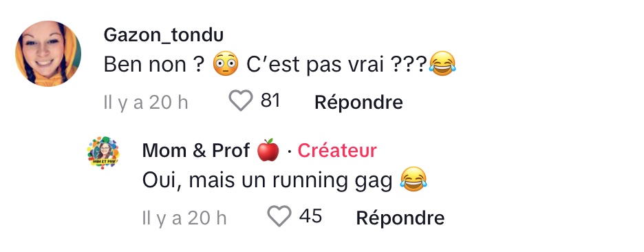Click the 'Il y a 20 h' timestamp on the creator reply

point(184,218)
